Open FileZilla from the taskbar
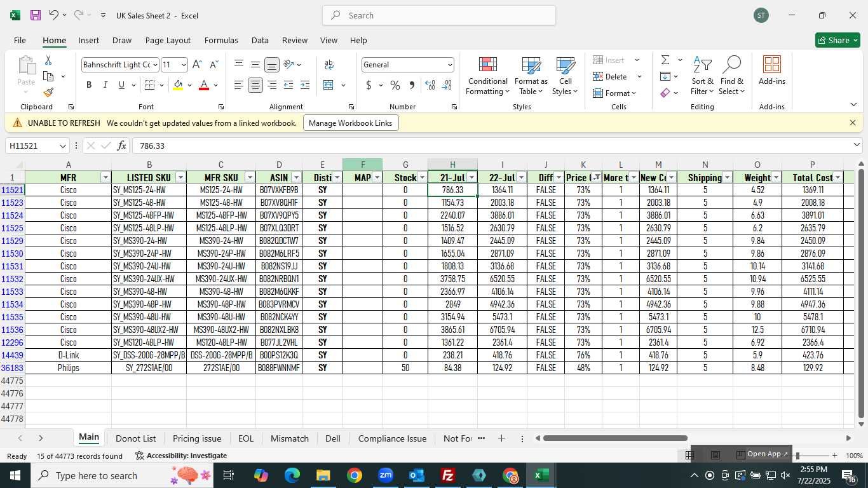868x488 pixels. point(449,475)
